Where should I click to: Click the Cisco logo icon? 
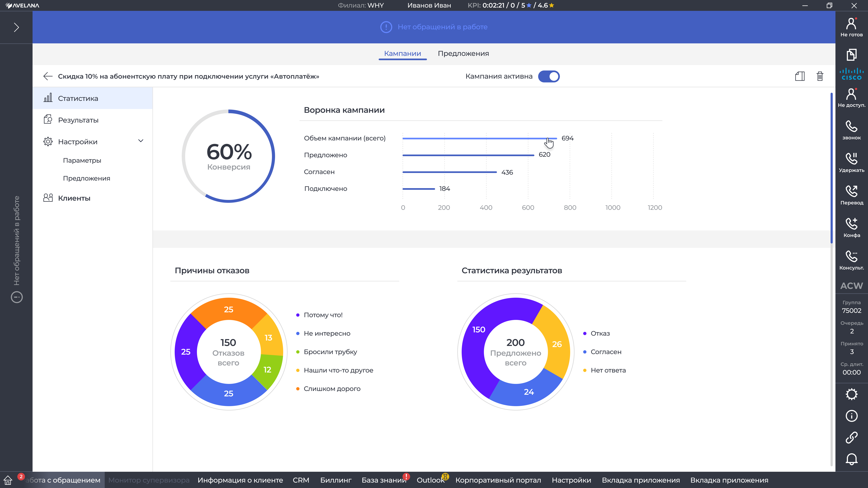(851, 74)
